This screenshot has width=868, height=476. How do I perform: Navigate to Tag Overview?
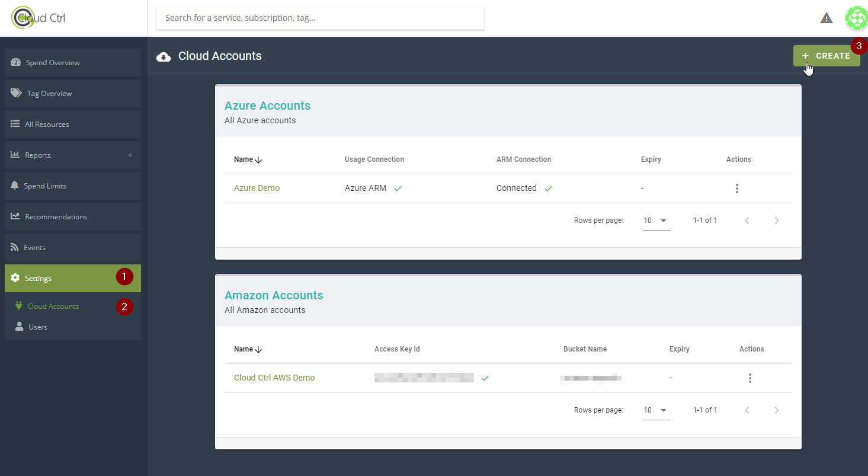click(49, 94)
